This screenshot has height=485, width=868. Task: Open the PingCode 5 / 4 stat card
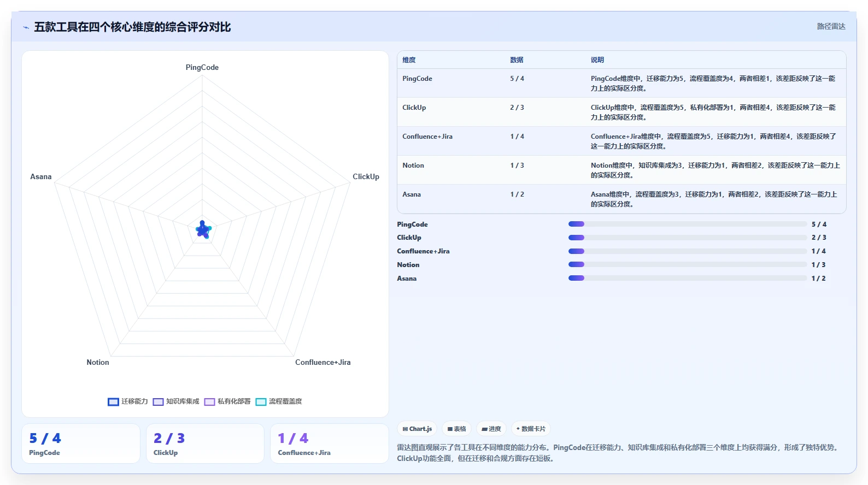coord(81,443)
